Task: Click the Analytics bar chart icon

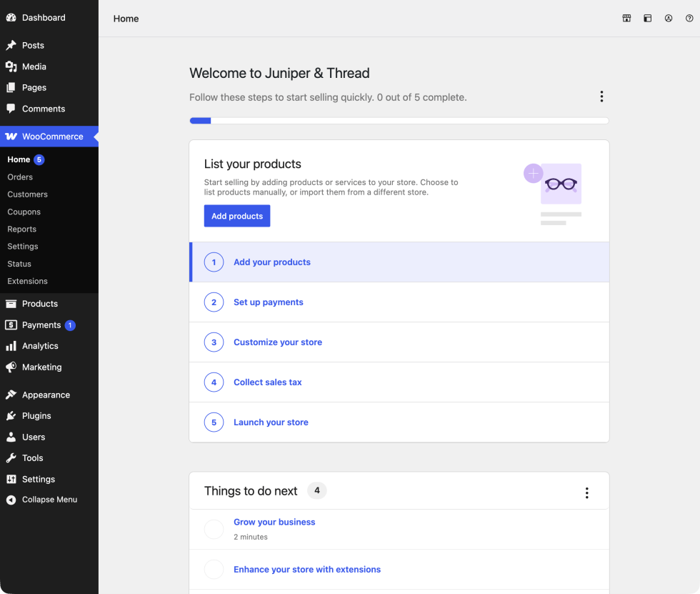Action: click(x=11, y=346)
